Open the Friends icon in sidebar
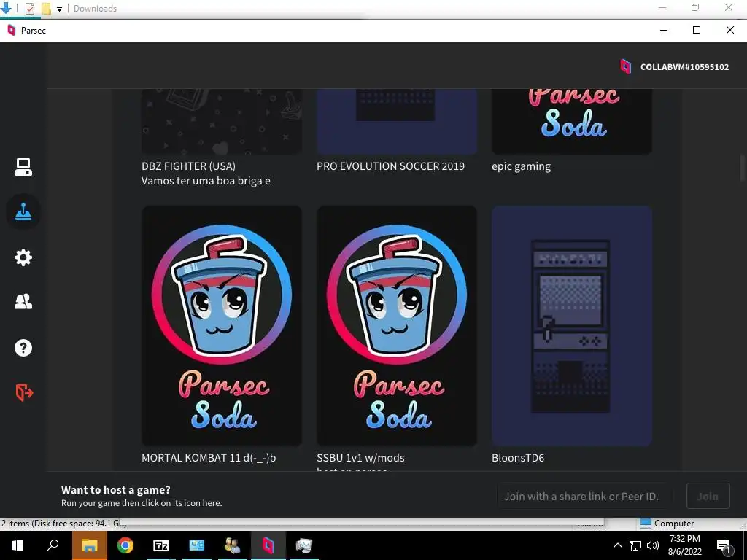Screen dimensions: 747x560 [23, 301]
